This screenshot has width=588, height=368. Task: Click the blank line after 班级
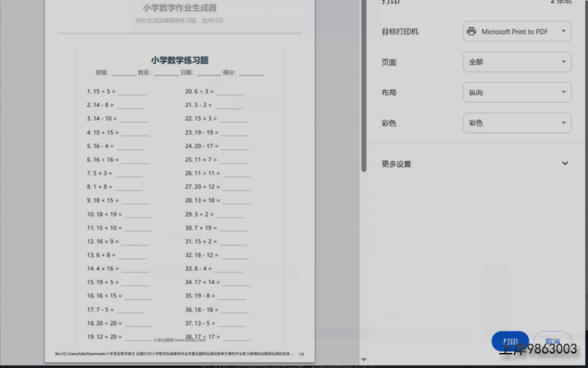pyautogui.click(x=124, y=73)
